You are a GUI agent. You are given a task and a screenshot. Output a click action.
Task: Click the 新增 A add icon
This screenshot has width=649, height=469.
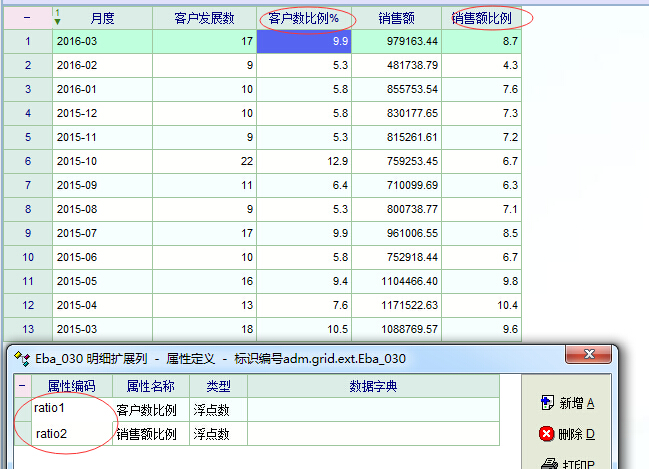546,403
